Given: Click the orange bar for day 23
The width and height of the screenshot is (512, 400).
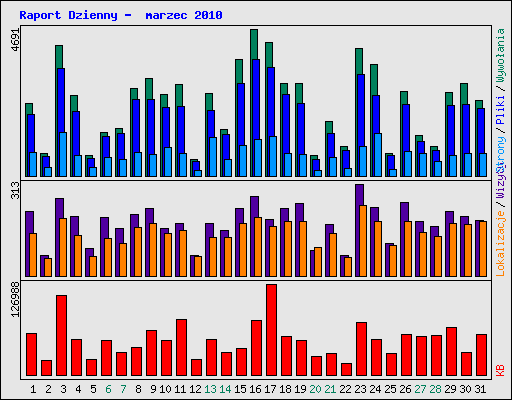Looking at the screenshot, I should click(x=363, y=241).
